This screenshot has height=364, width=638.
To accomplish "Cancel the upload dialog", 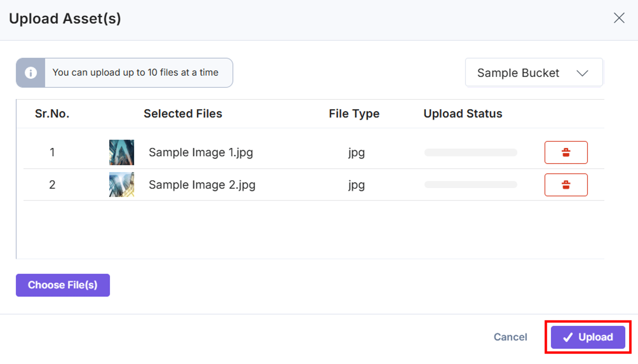I will click(x=510, y=337).
